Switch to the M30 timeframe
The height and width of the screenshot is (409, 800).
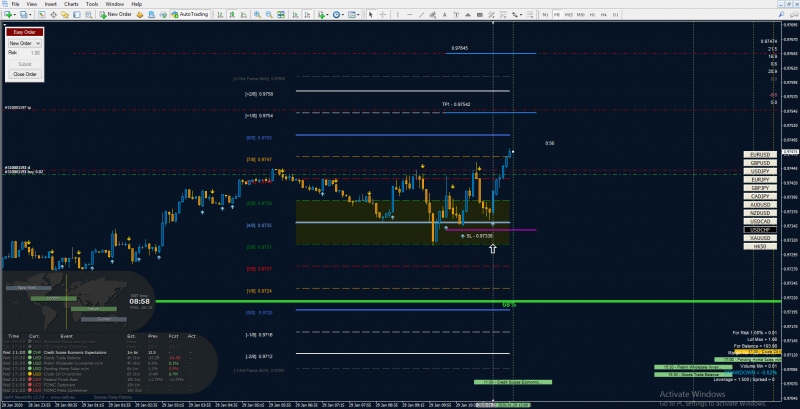[581, 15]
